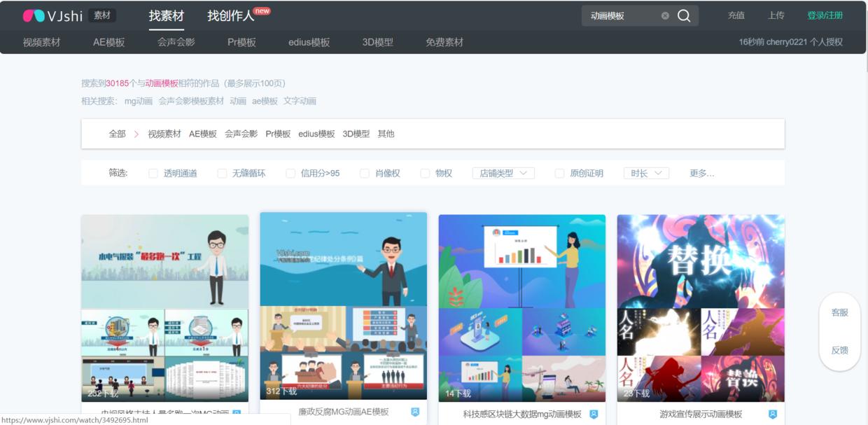This screenshot has height=425, width=868.
Task: Check the 无缝循环 filter option
Action: pos(223,172)
